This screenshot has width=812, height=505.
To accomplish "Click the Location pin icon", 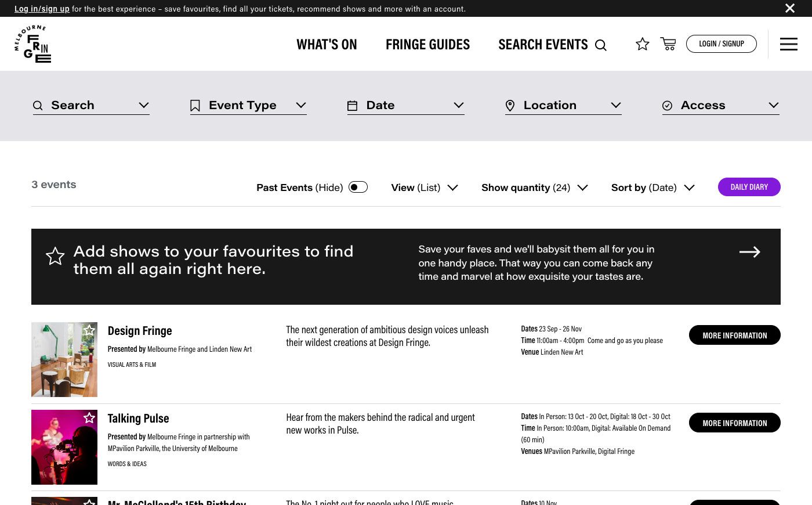I will (x=510, y=106).
